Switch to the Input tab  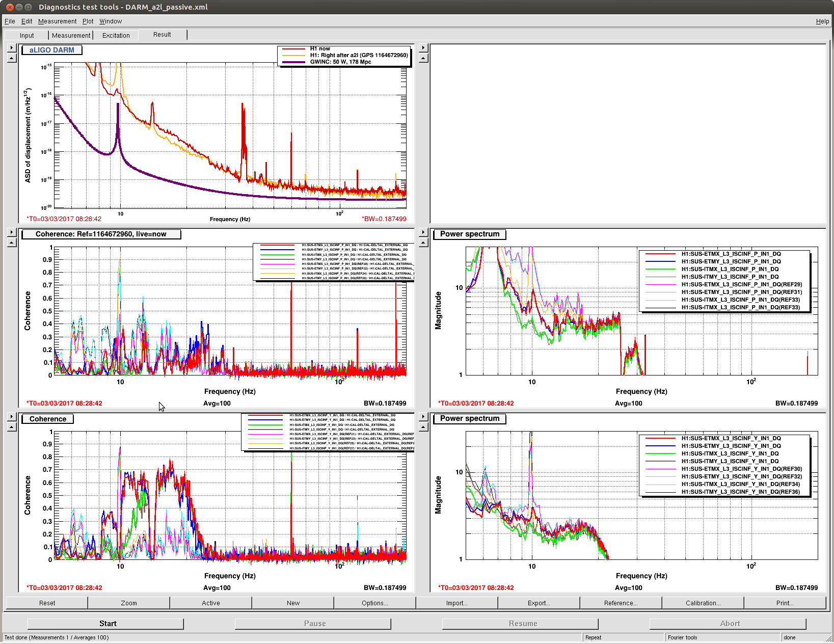click(x=27, y=36)
